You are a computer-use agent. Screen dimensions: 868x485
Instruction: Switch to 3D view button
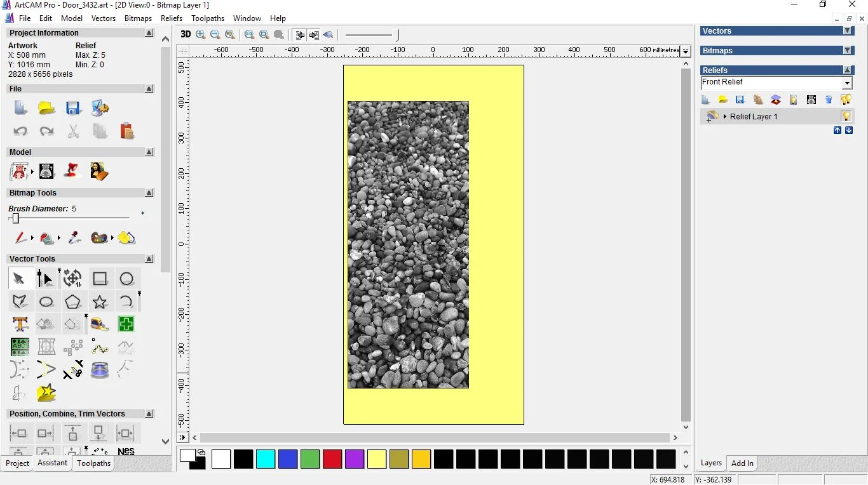[185, 35]
